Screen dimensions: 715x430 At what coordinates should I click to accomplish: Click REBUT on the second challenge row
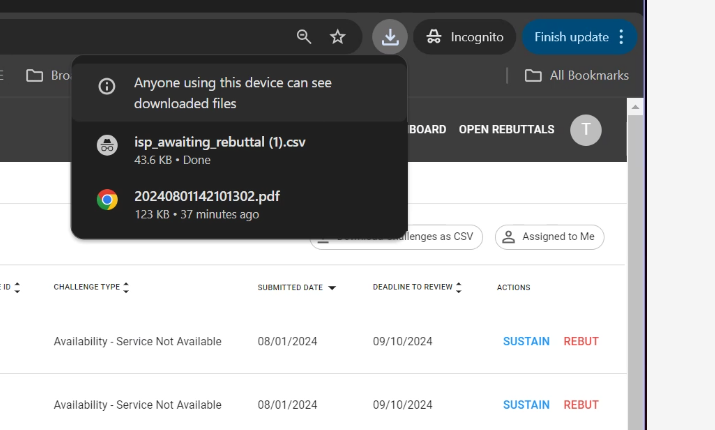click(581, 405)
